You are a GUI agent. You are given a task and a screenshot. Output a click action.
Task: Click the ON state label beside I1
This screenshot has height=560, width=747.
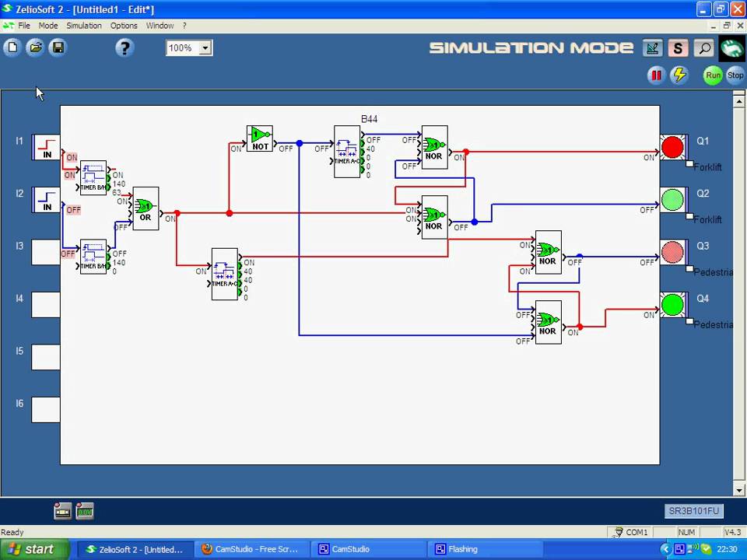click(x=72, y=157)
